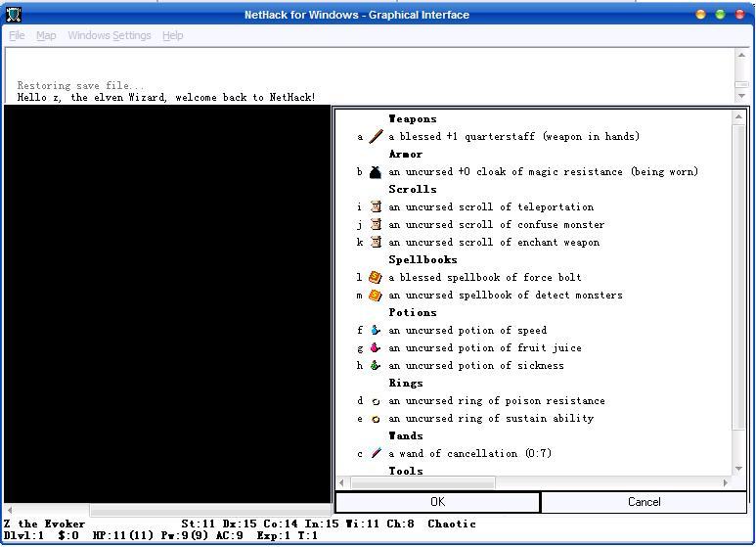The width and height of the screenshot is (756, 547).
Task: Open the Map menu
Action: pos(46,35)
